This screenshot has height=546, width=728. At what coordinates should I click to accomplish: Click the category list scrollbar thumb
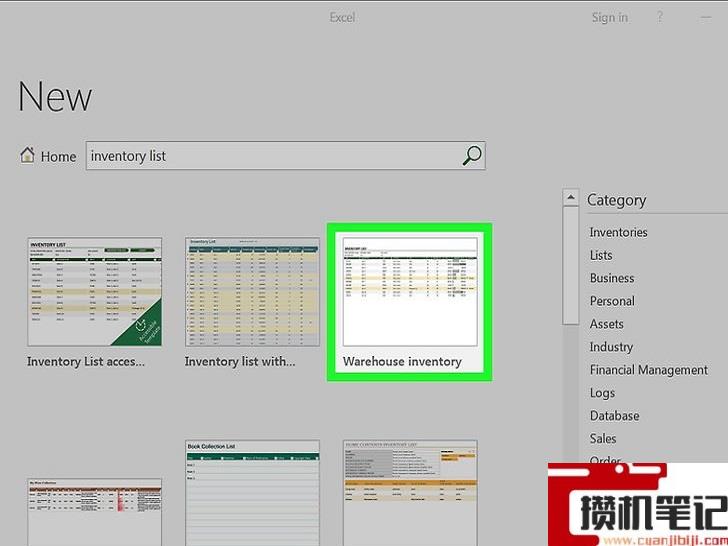tap(571, 266)
